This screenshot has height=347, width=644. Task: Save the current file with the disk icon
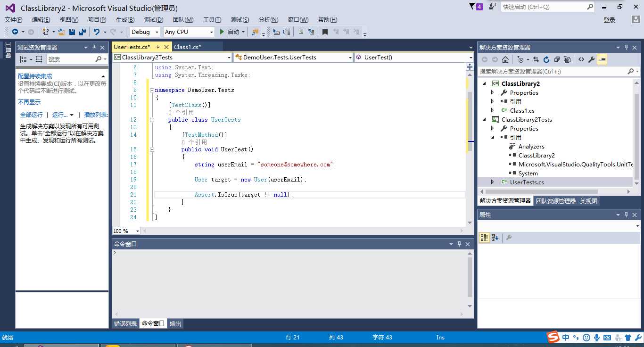[x=72, y=32]
